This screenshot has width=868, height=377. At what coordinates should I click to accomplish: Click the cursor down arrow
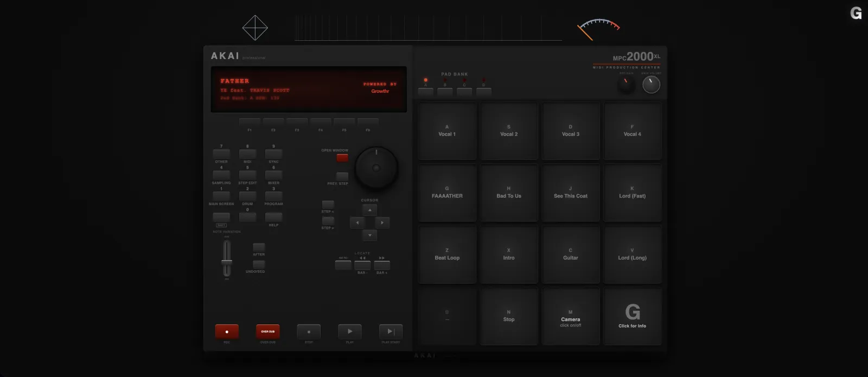tap(370, 235)
